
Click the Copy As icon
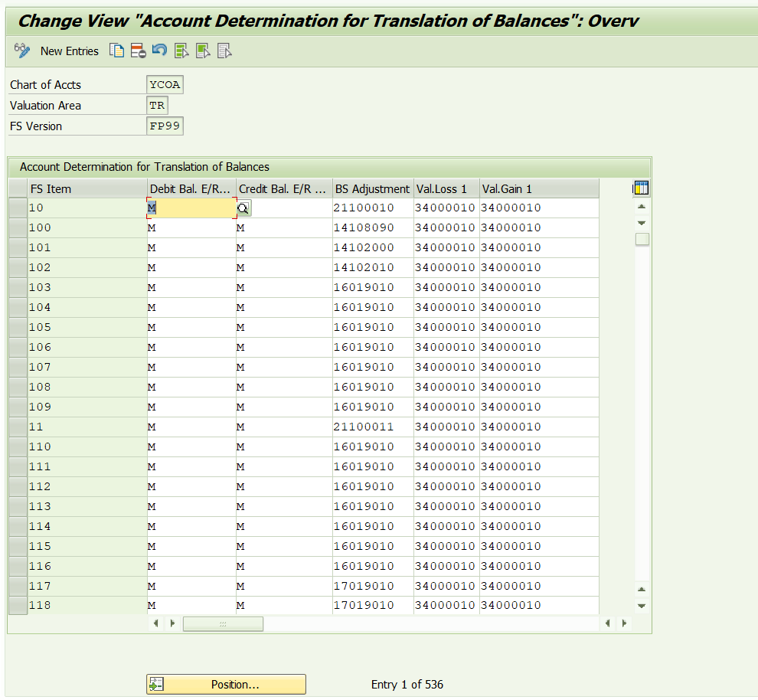(116, 51)
